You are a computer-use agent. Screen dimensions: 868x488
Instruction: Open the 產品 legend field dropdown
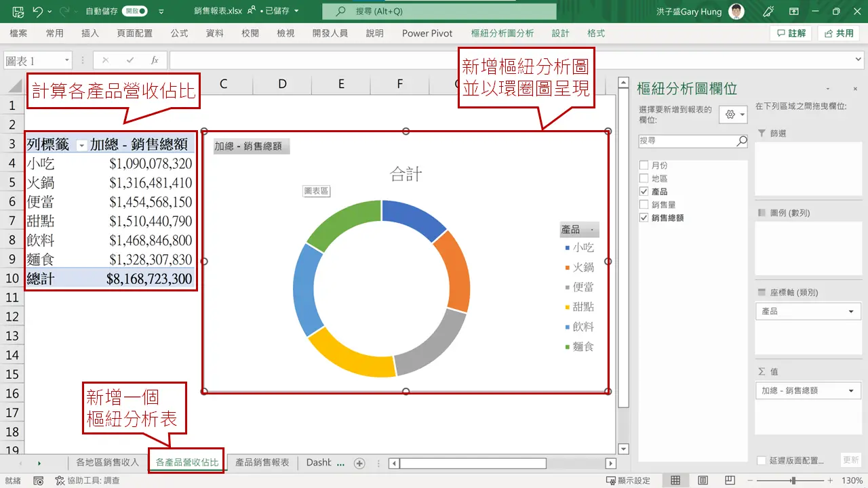coord(592,230)
